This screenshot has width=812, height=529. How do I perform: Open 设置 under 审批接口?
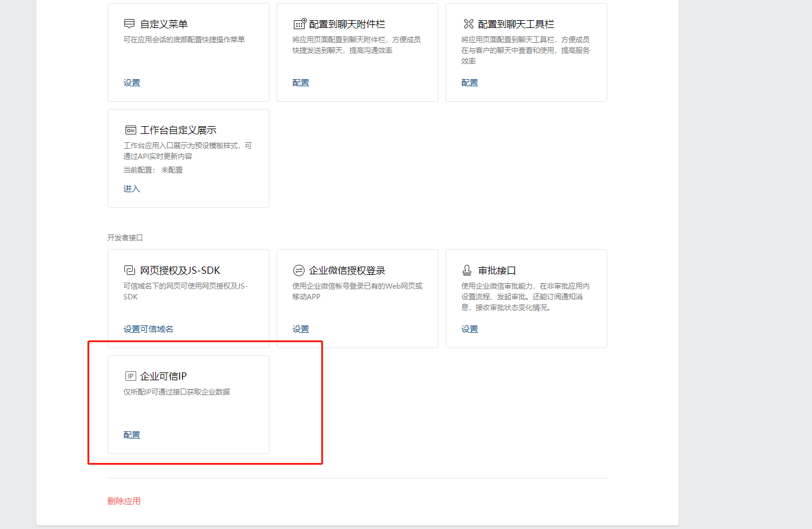(470, 329)
